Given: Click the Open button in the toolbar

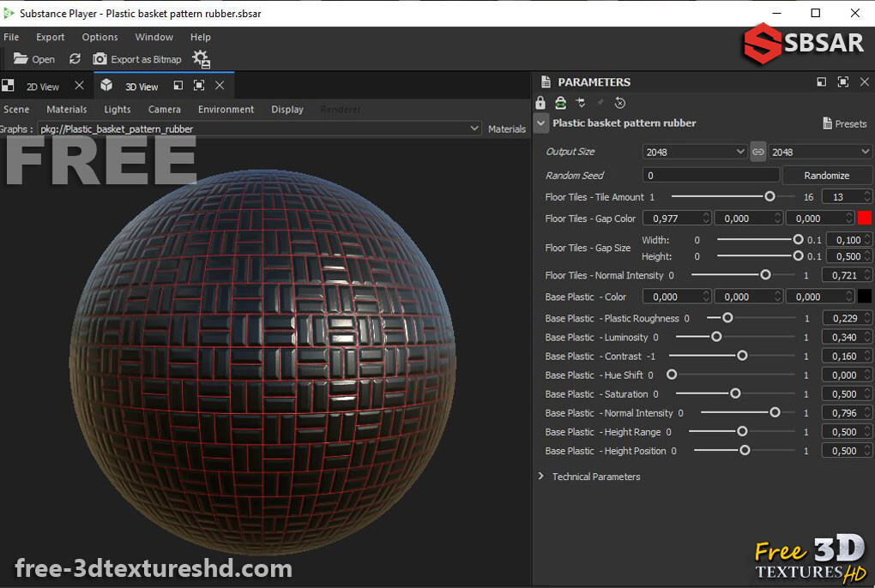Looking at the screenshot, I should click(33, 59).
